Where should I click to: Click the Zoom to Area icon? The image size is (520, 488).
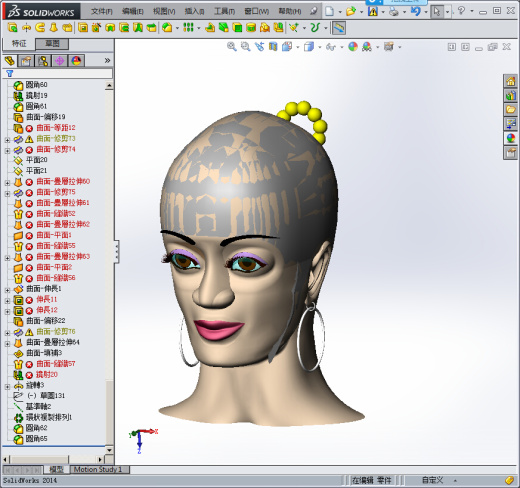coord(246,47)
